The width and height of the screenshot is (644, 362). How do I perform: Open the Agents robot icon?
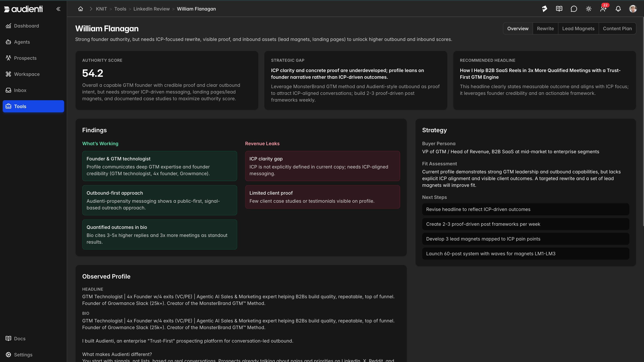(8, 42)
